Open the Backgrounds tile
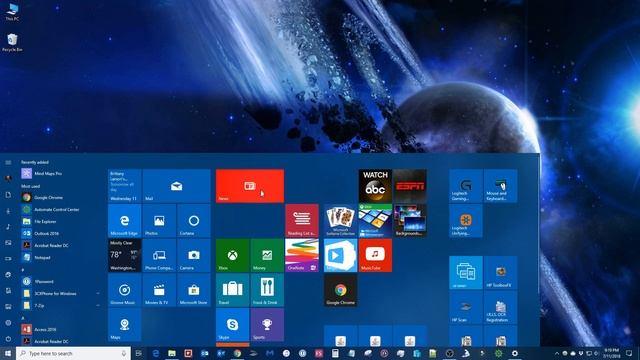Image resolution: width=640 pixels, height=360 pixels. pyautogui.click(x=410, y=221)
